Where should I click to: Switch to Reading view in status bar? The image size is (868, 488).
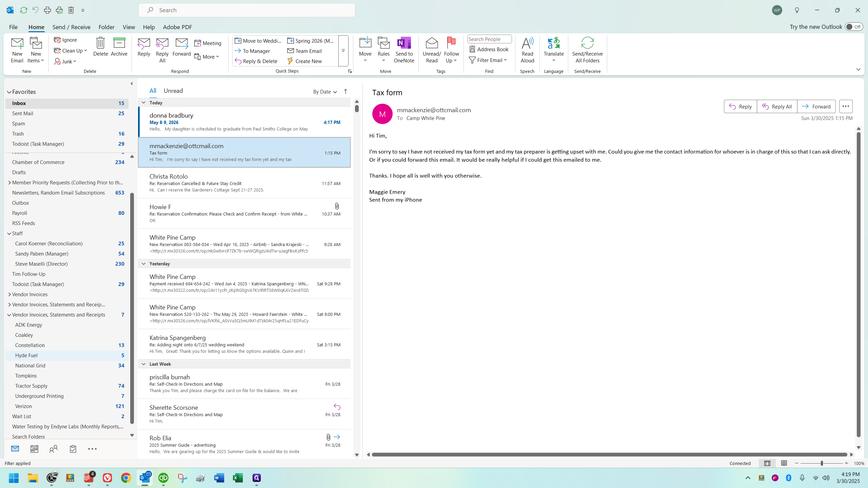[x=784, y=463]
